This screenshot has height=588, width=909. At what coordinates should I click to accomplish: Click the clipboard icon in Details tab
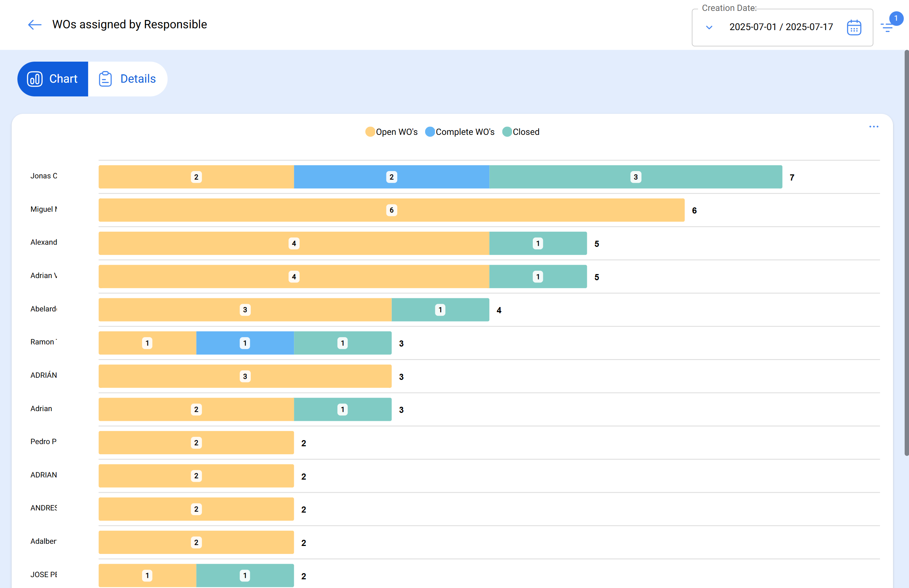(x=105, y=79)
